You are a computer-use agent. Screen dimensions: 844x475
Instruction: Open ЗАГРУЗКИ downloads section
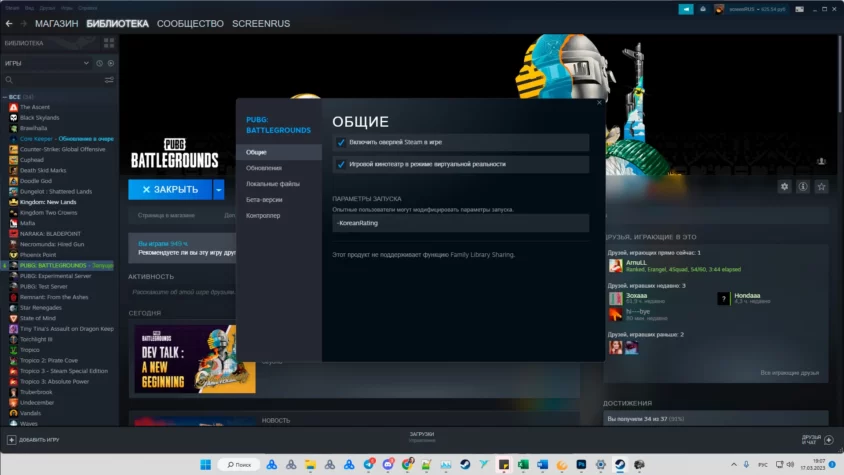[x=421, y=434]
